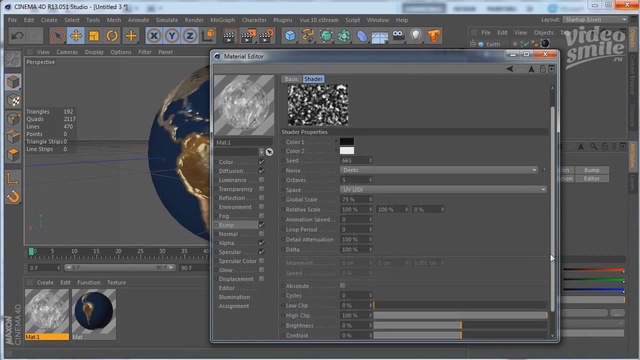Open the Layout dropdown Startup (User)
640x360 pixels.
coord(595,20)
